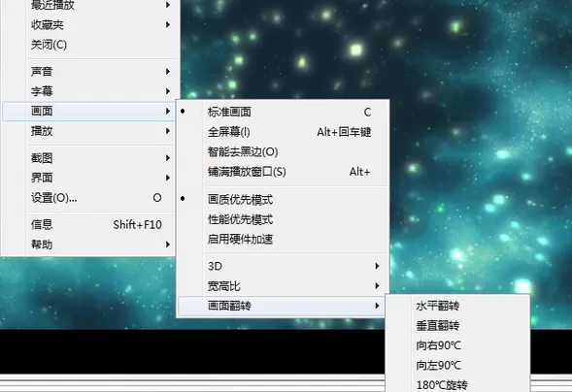This screenshot has height=392, width=572.
Task: Rotate picture 向左90℃
Action: tap(457, 365)
